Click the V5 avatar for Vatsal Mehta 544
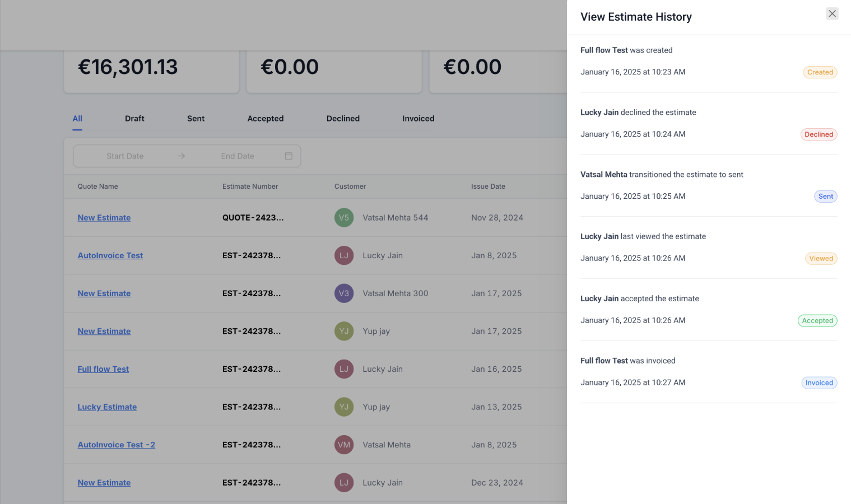 point(343,218)
